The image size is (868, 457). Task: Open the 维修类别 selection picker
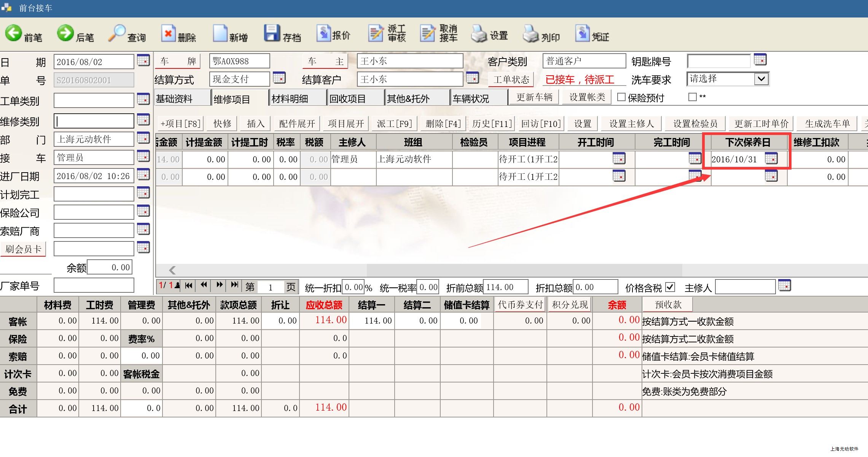[143, 120]
